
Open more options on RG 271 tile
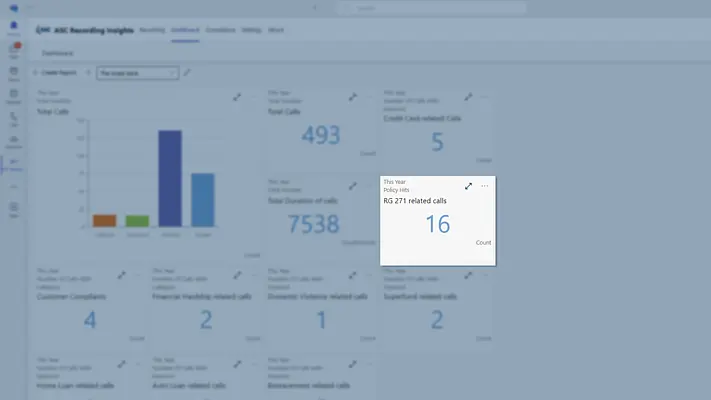tap(485, 186)
